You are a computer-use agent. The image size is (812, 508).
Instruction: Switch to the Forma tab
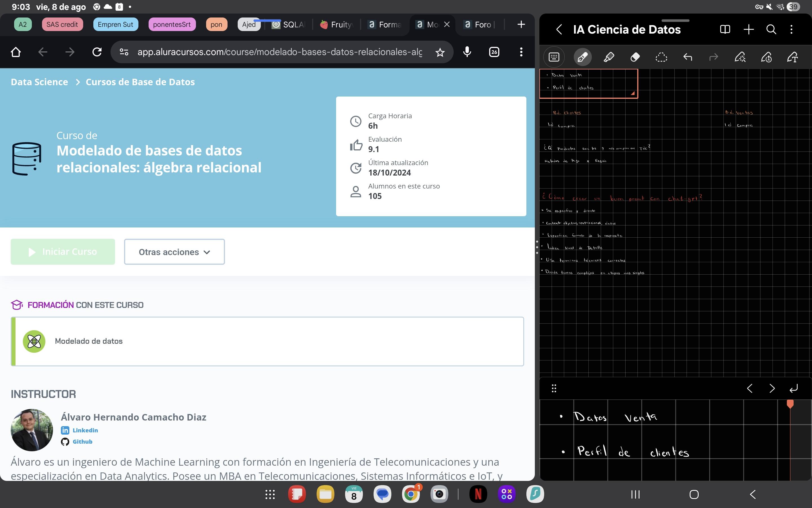coord(385,24)
